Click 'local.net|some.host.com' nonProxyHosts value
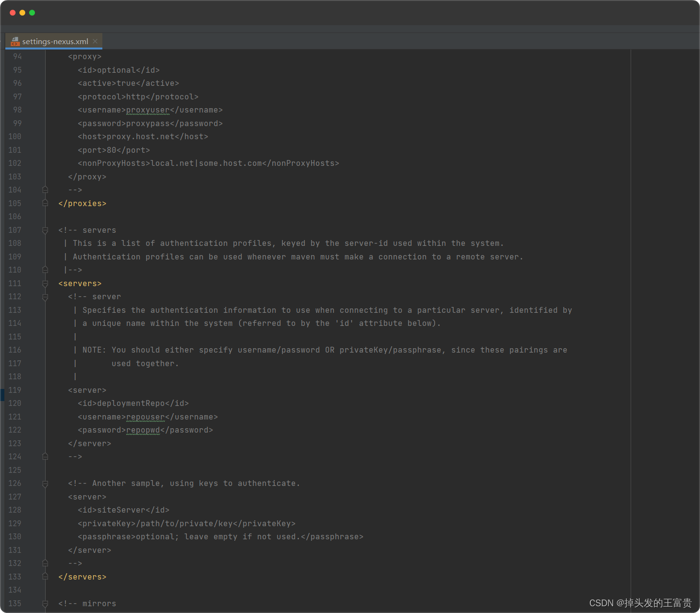This screenshot has height=613, width=700. (x=206, y=163)
